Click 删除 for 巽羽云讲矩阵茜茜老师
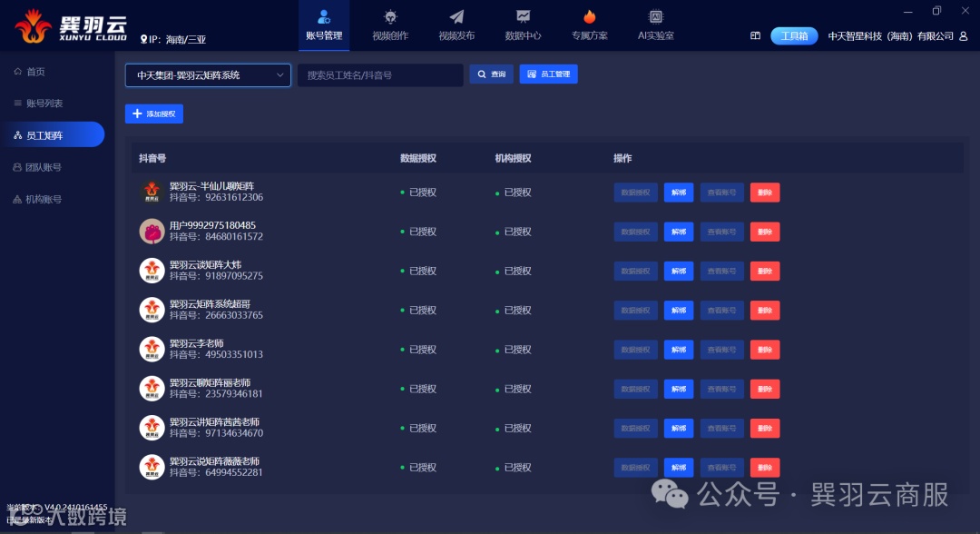The image size is (980, 534). point(764,429)
